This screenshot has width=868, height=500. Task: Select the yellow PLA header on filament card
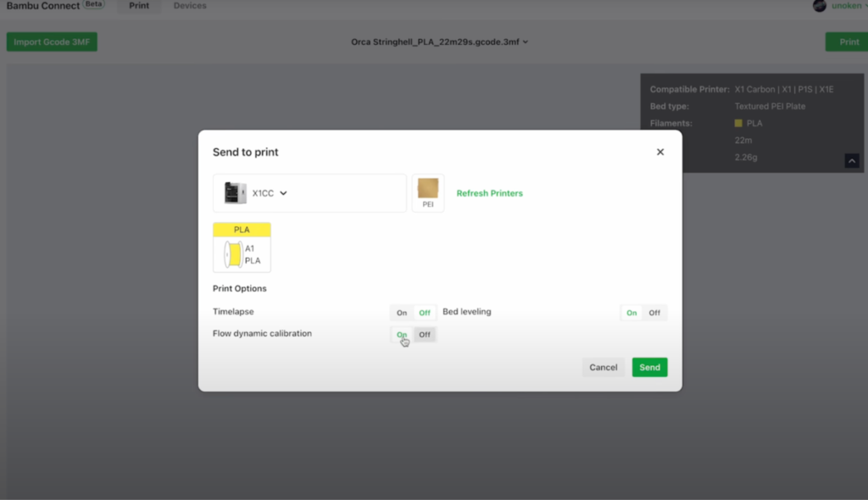tap(242, 230)
